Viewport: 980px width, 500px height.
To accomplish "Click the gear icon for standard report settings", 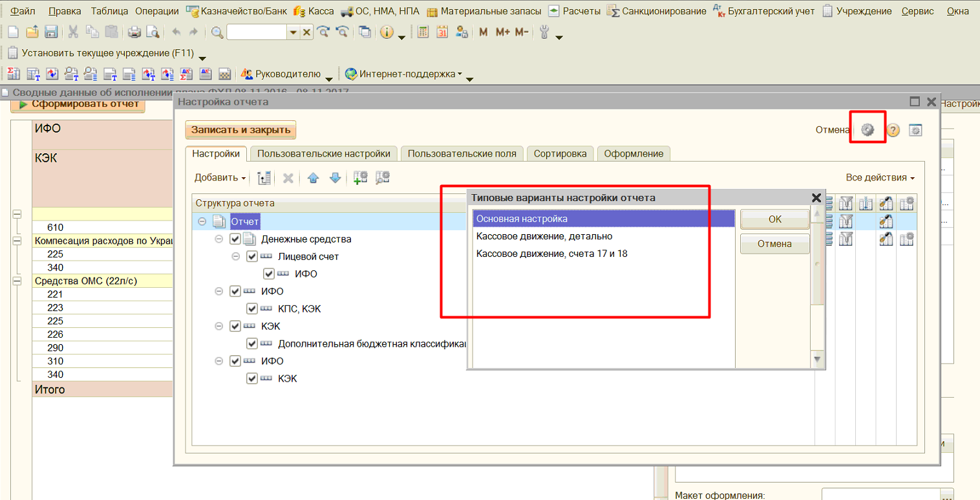I will [868, 130].
